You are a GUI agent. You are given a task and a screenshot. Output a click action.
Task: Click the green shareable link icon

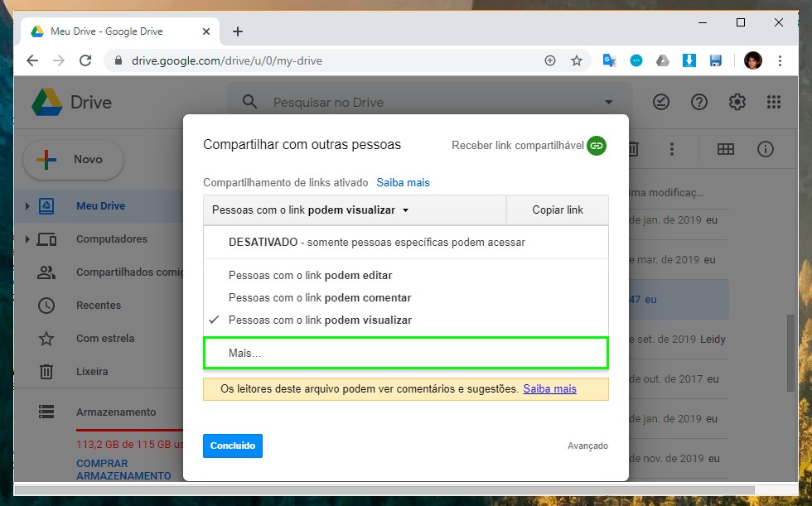pyautogui.click(x=596, y=146)
